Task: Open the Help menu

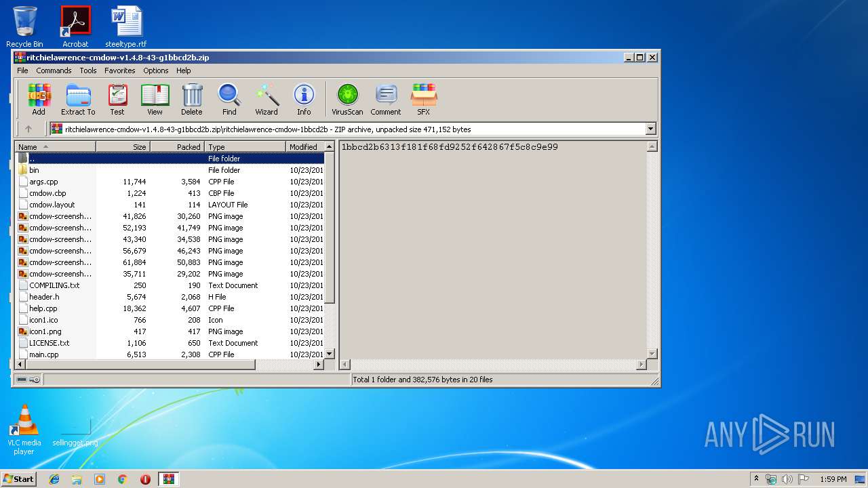Action: pos(184,70)
